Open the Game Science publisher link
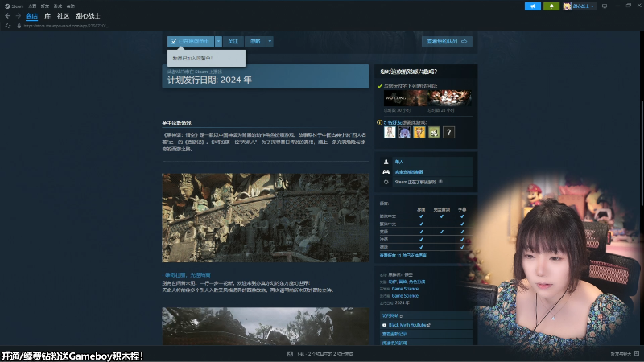This screenshot has height=362, width=644. click(x=405, y=296)
